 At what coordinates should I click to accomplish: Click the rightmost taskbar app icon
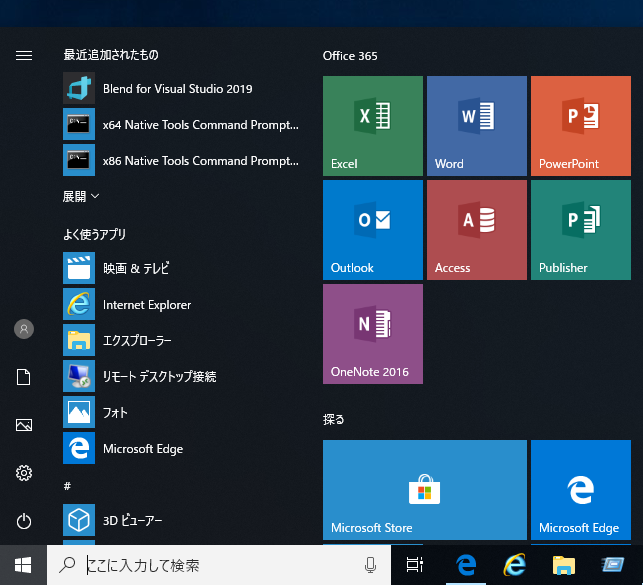pos(613,565)
